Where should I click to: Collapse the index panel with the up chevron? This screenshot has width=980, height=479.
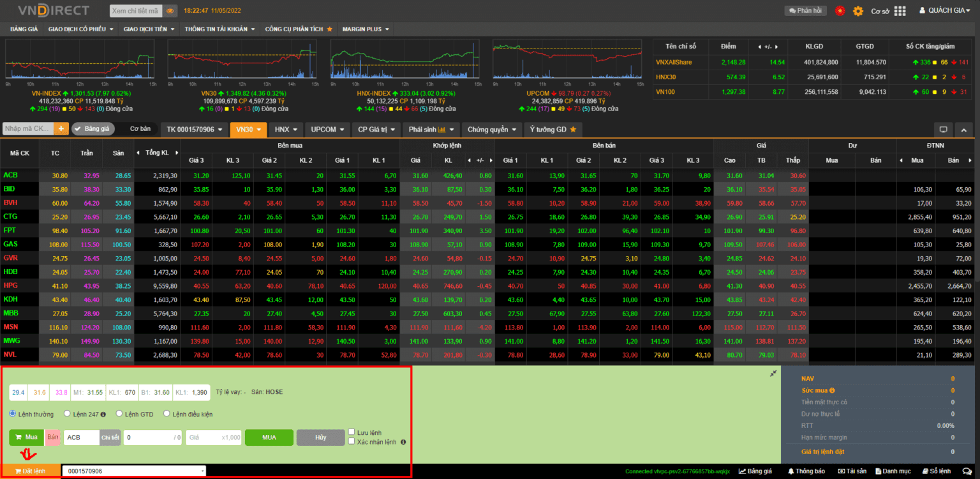pyautogui.click(x=964, y=129)
